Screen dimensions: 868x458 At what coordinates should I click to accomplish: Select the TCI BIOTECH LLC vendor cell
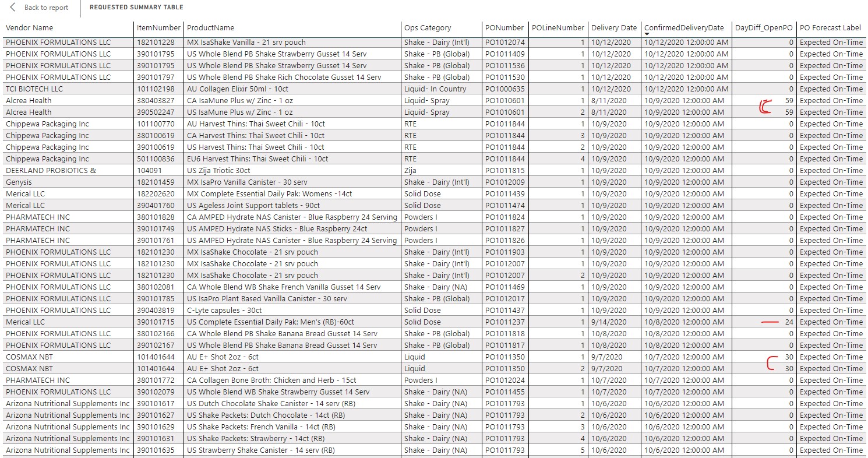(x=34, y=89)
